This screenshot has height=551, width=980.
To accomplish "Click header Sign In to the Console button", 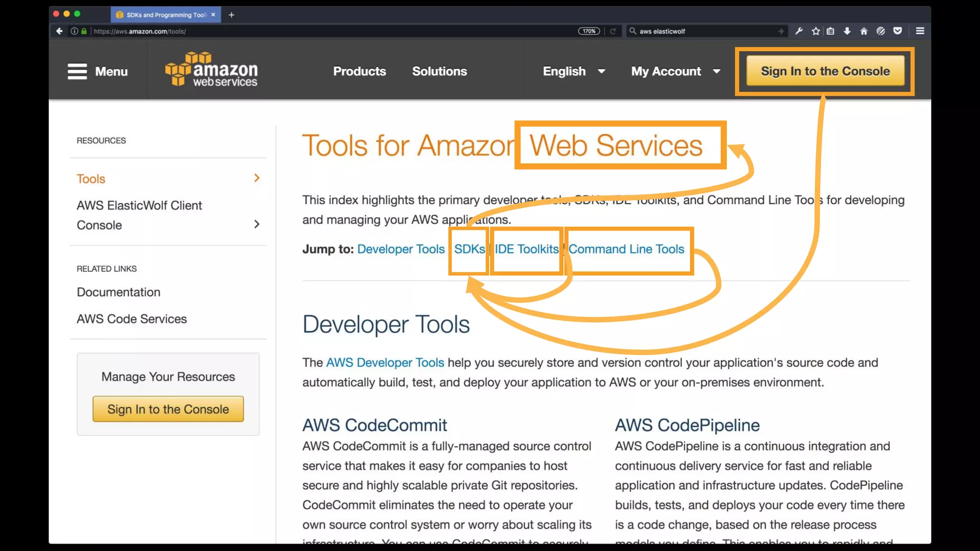I will point(825,71).
